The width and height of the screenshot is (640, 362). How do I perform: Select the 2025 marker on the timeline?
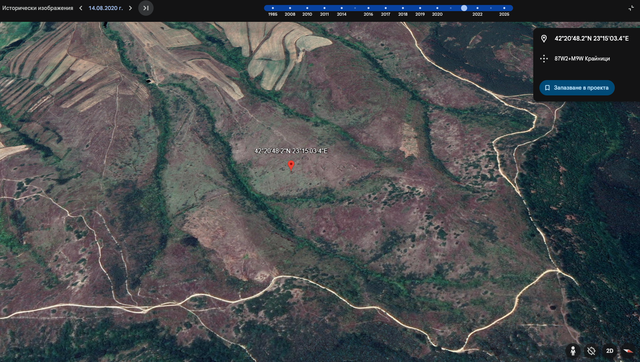coord(504,8)
